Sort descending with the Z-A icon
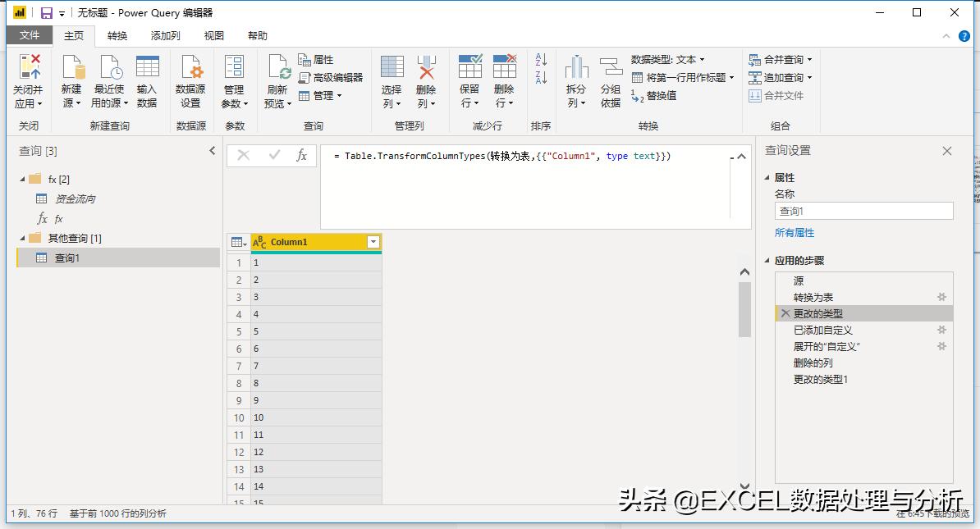This screenshot has height=529, width=980. (541, 77)
